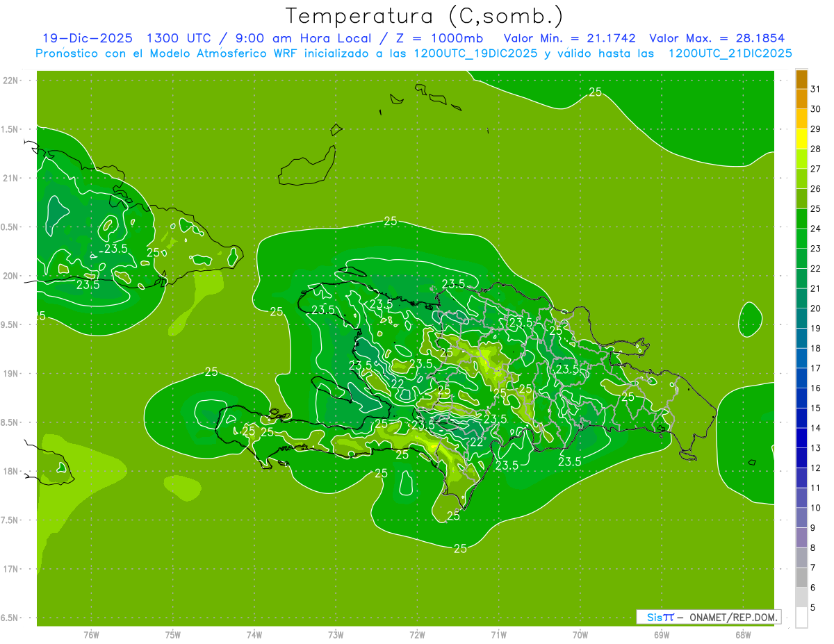Click the '24' value on the color scale

tap(815, 229)
